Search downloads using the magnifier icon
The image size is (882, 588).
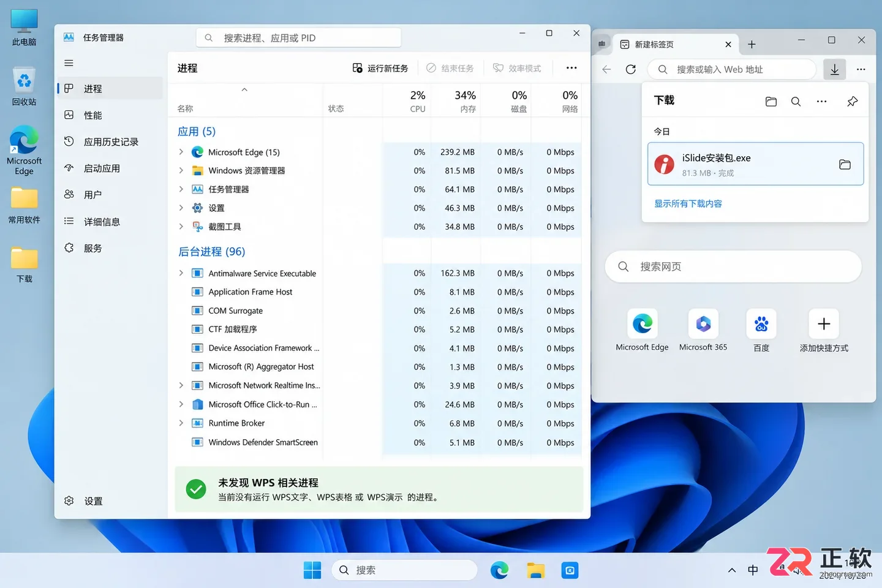(x=796, y=102)
